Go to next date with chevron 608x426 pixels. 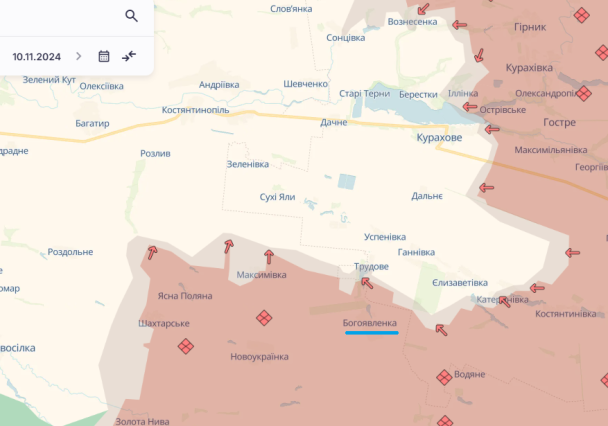79,56
